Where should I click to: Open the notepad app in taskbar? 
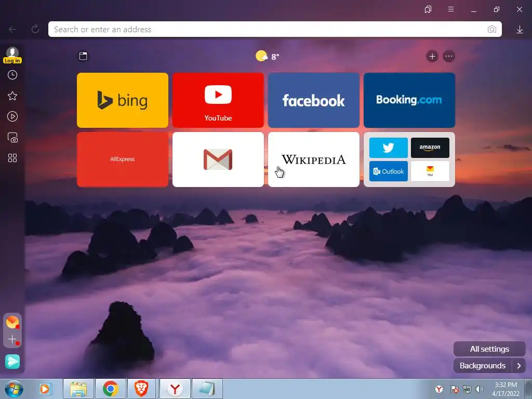pyautogui.click(x=207, y=389)
